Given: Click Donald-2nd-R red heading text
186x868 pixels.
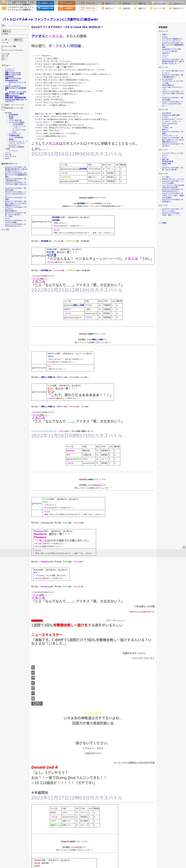Looking at the screenshot, I should click(x=45, y=767).
